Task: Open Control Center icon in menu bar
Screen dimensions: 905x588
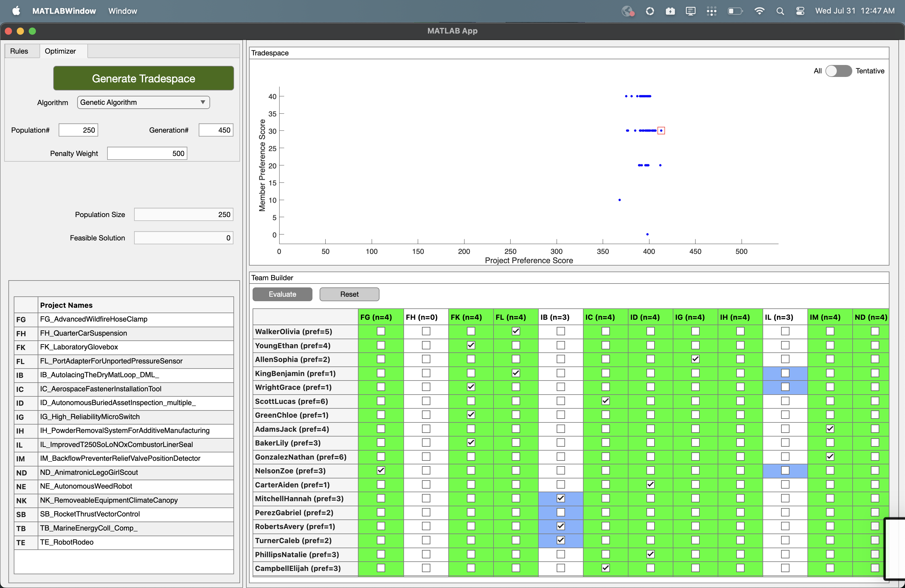Action: click(800, 11)
